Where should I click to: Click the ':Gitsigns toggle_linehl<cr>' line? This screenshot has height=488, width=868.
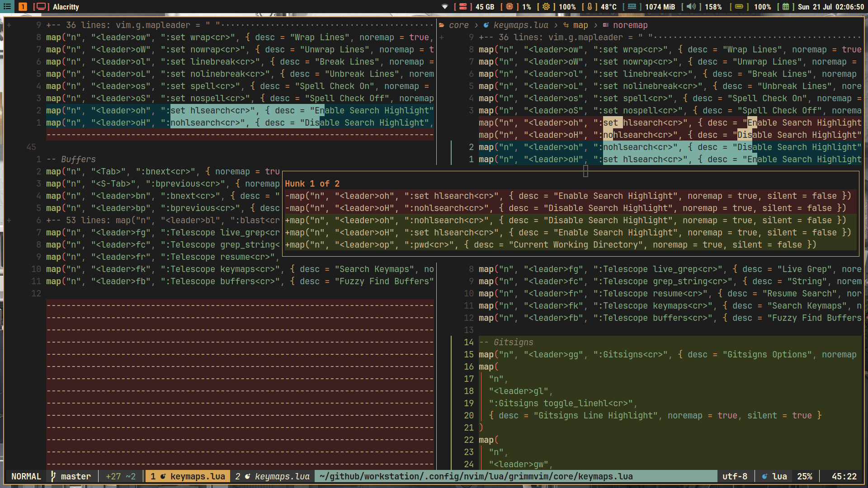pyautogui.click(x=563, y=404)
